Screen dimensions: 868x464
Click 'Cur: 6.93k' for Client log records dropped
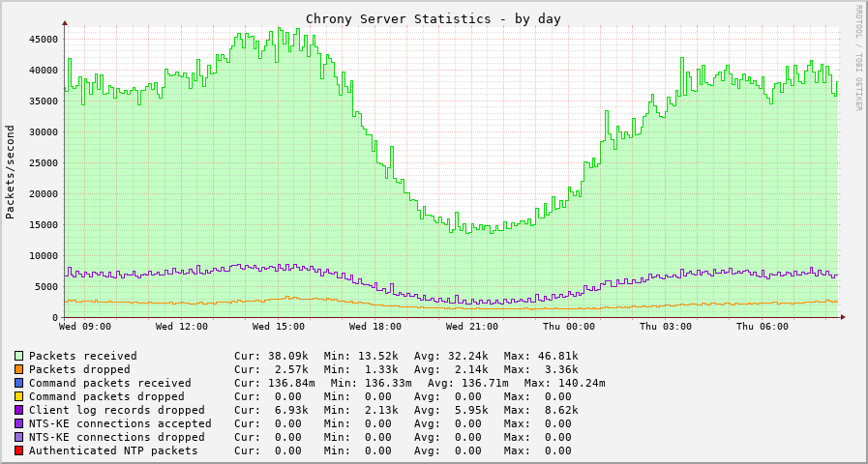[x=271, y=411]
